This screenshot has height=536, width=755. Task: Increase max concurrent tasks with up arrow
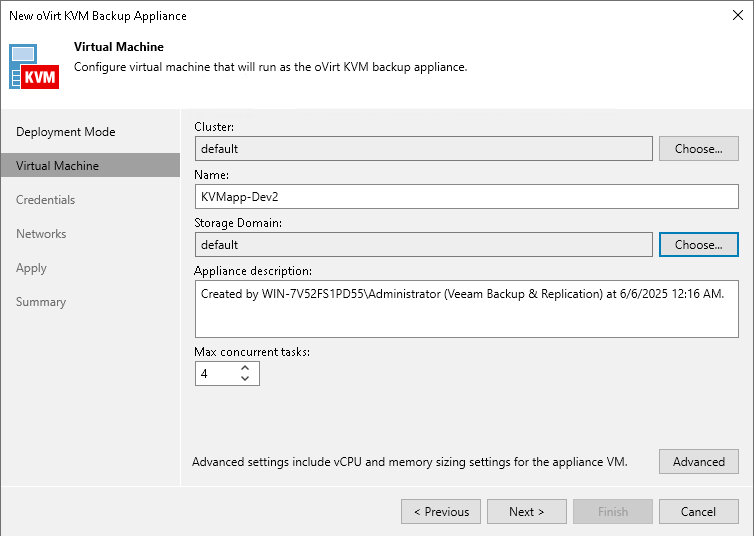[246, 368]
